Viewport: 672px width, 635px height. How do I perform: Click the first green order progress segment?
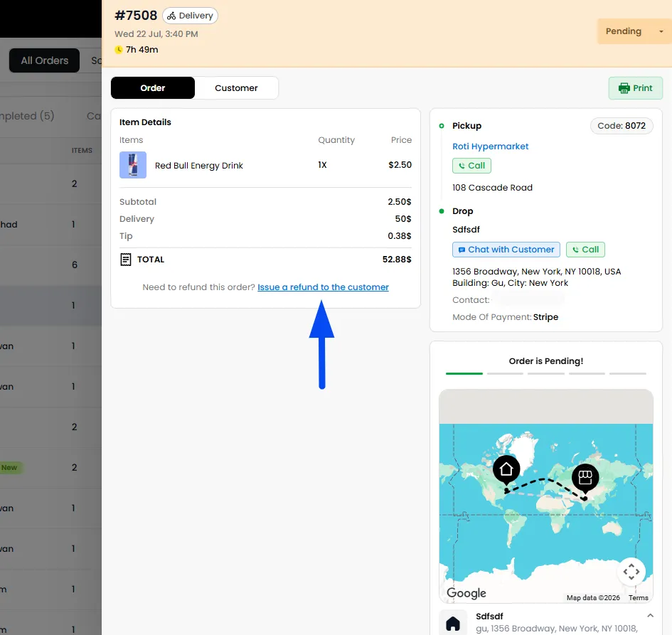click(x=464, y=373)
